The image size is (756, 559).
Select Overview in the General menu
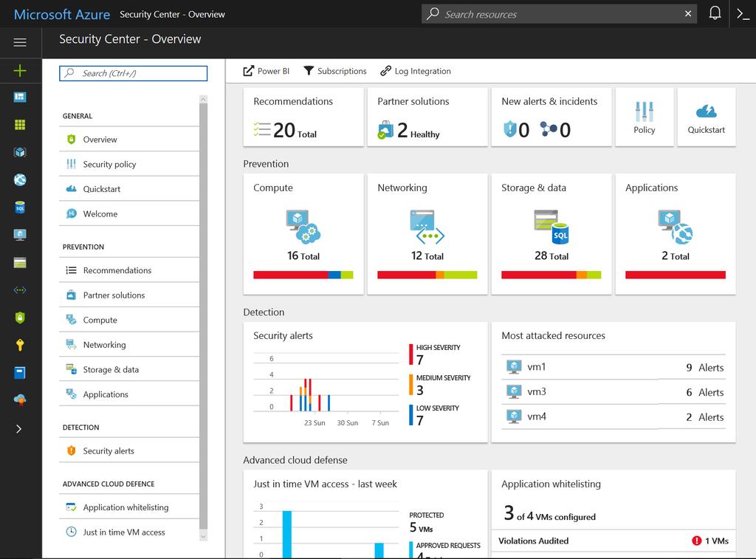point(129,140)
